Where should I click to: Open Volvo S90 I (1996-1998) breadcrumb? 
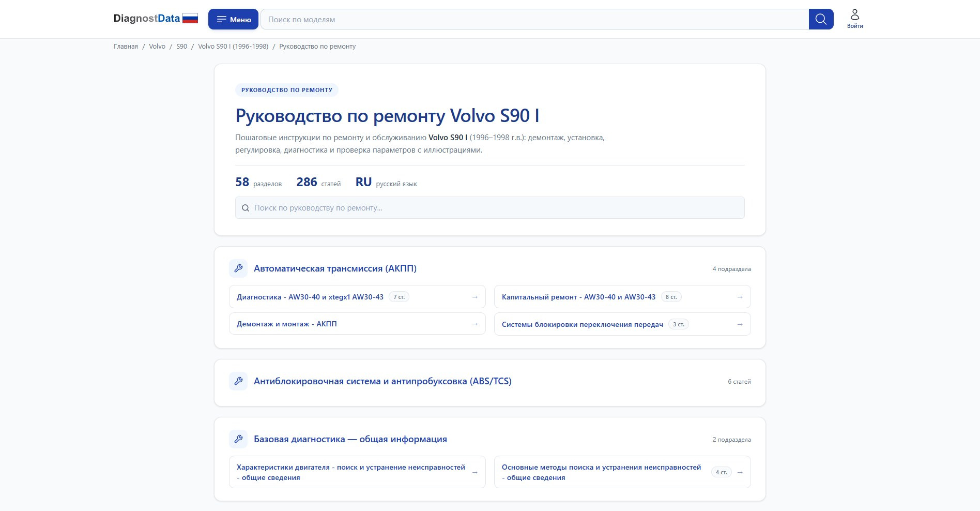(233, 47)
